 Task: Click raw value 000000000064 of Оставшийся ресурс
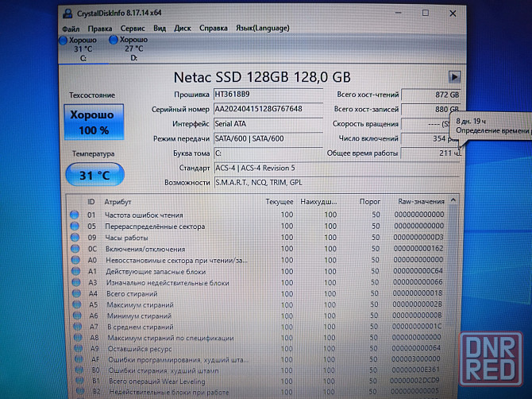tap(416, 348)
